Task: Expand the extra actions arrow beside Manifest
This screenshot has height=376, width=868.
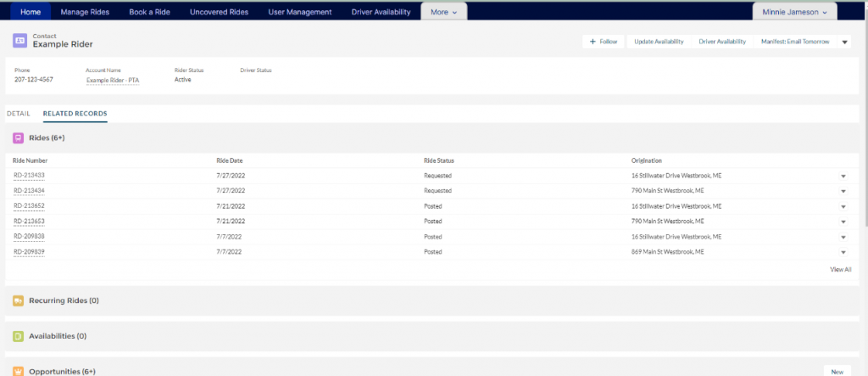Action: pos(844,42)
